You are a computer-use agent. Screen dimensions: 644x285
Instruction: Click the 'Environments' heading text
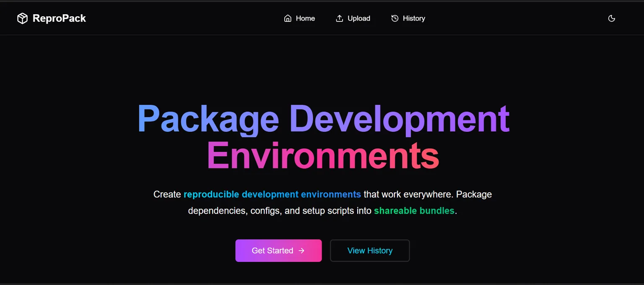pyautogui.click(x=323, y=156)
